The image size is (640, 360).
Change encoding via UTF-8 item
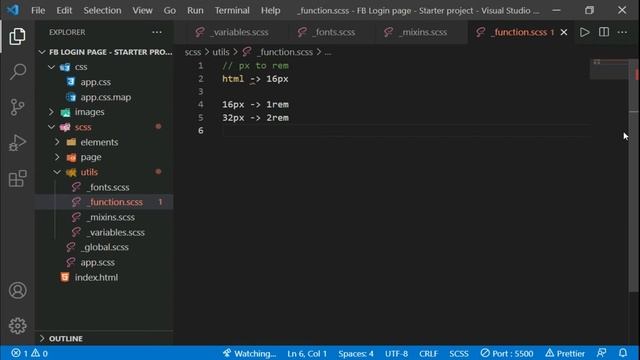point(396,353)
